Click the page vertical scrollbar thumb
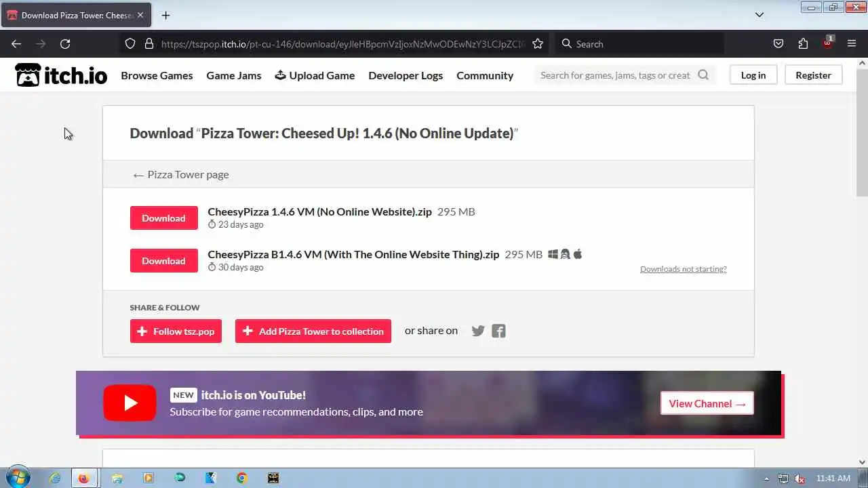 coord(862,133)
